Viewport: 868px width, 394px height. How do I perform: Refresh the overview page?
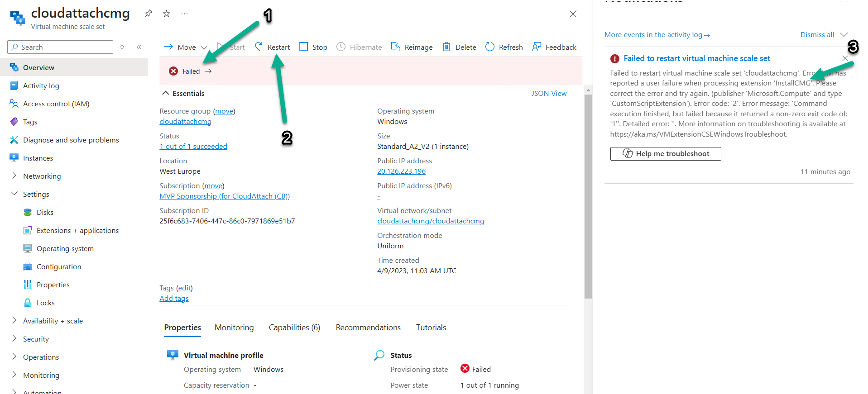click(x=504, y=47)
